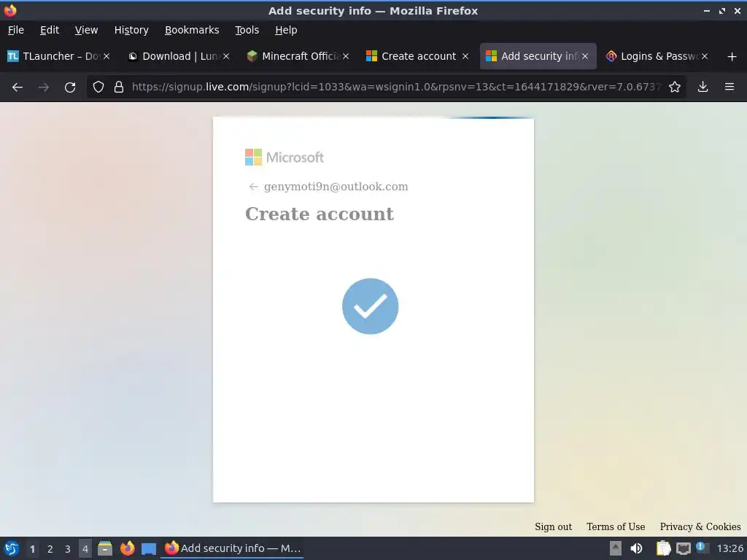Open the tracking protection shield
This screenshot has width=747, height=560.
tap(98, 87)
